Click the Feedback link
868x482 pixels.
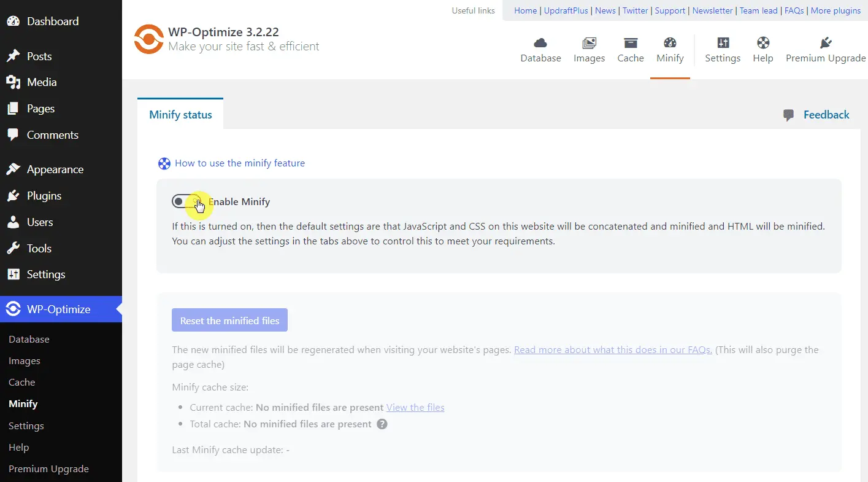pos(826,115)
